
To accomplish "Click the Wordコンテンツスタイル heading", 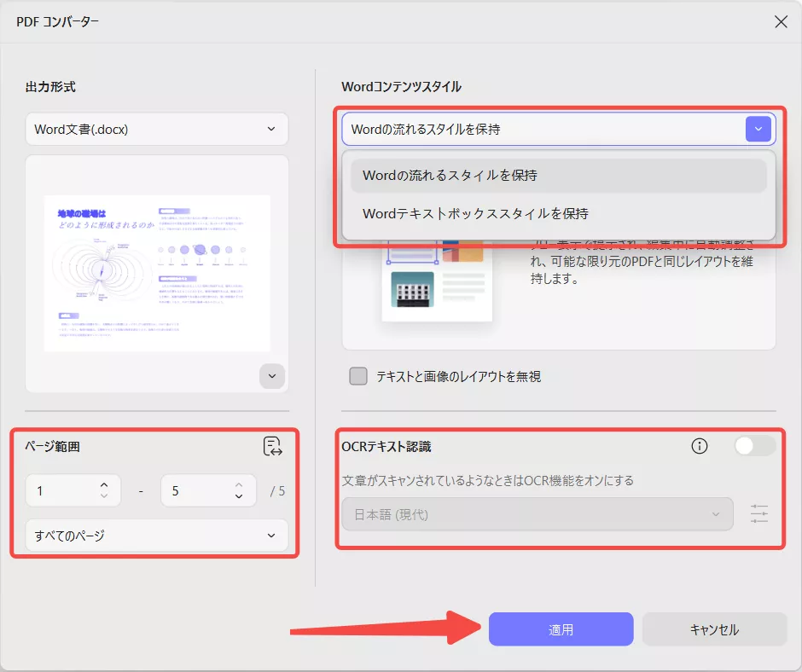I will [402, 86].
